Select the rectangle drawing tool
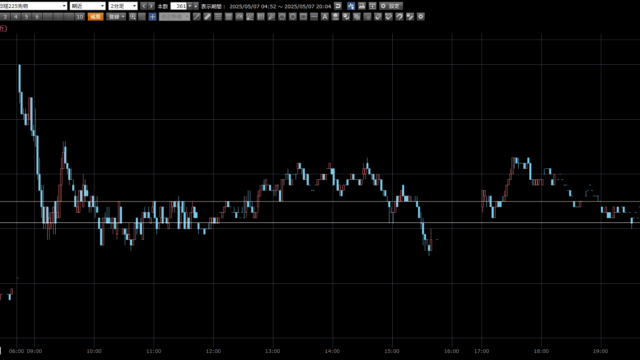The width and height of the screenshot is (640, 360). coord(303,17)
